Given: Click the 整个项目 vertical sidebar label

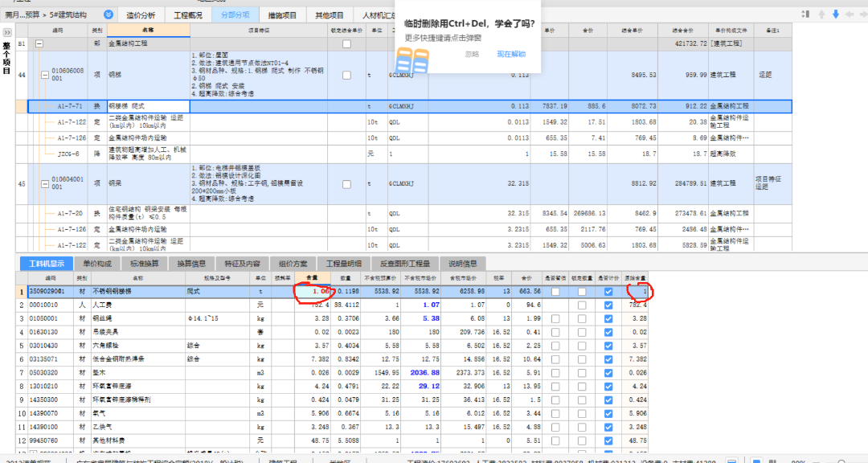Looking at the screenshot, I should [x=7, y=58].
